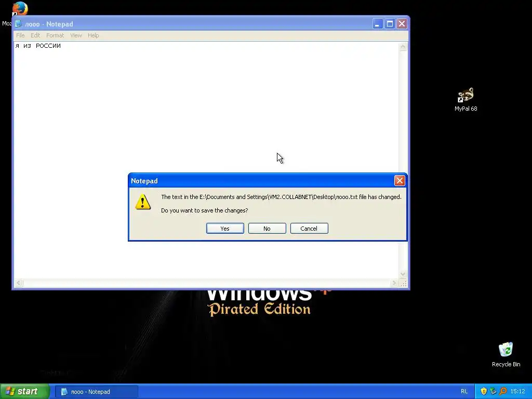Click the Notepad window resize grip

(x=403, y=283)
